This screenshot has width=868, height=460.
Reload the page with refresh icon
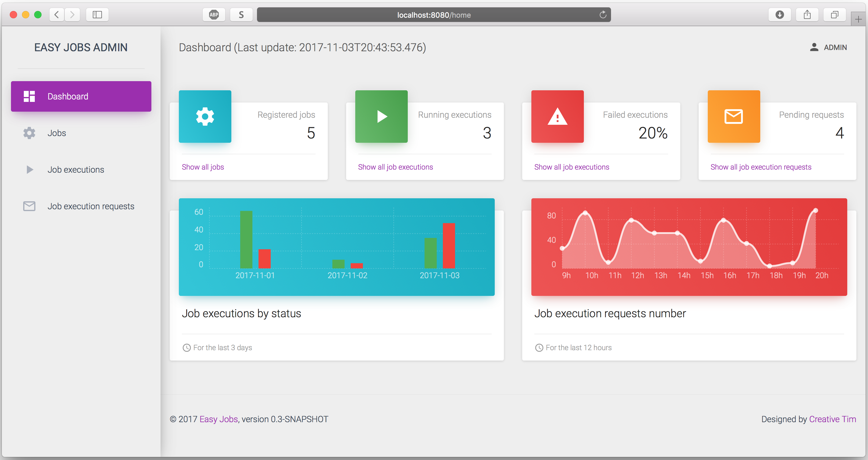[603, 15]
